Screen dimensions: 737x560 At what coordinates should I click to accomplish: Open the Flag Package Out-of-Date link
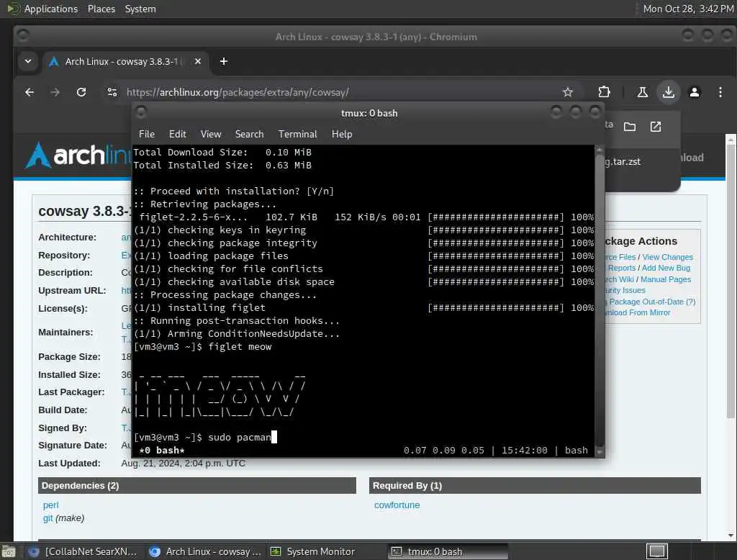[x=651, y=302]
